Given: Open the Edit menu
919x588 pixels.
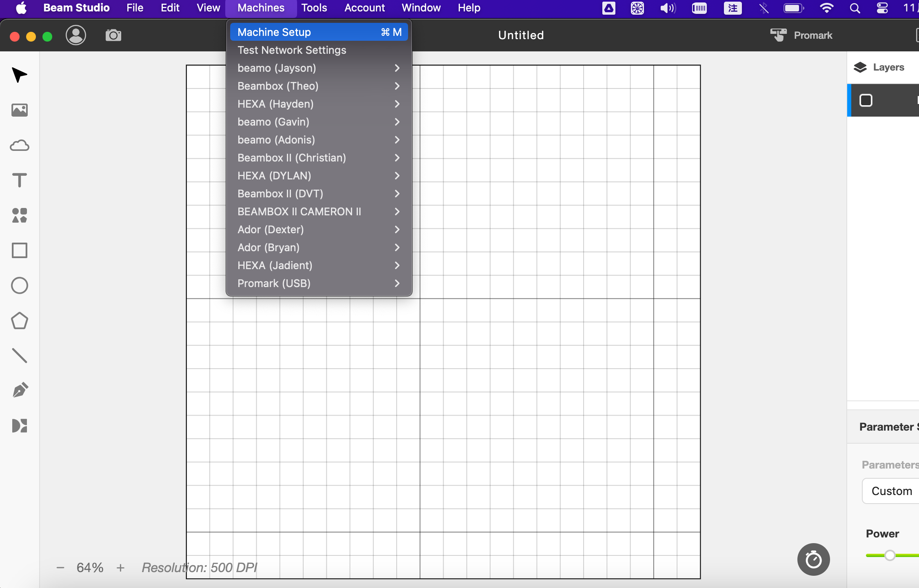Looking at the screenshot, I should click(x=170, y=8).
